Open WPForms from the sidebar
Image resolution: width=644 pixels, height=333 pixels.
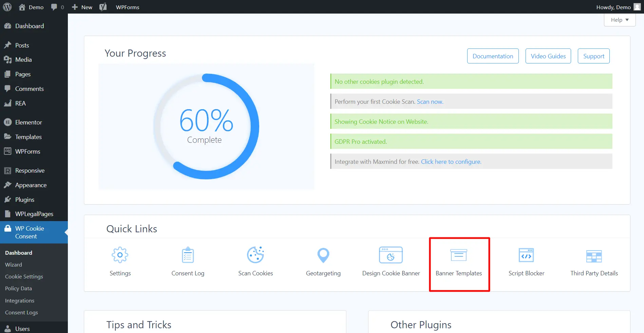click(x=28, y=151)
